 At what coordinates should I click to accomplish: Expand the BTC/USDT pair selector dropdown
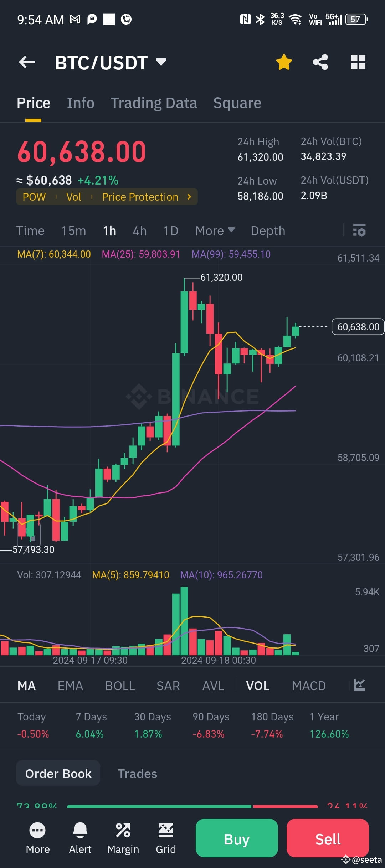click(x=161, y=62)
